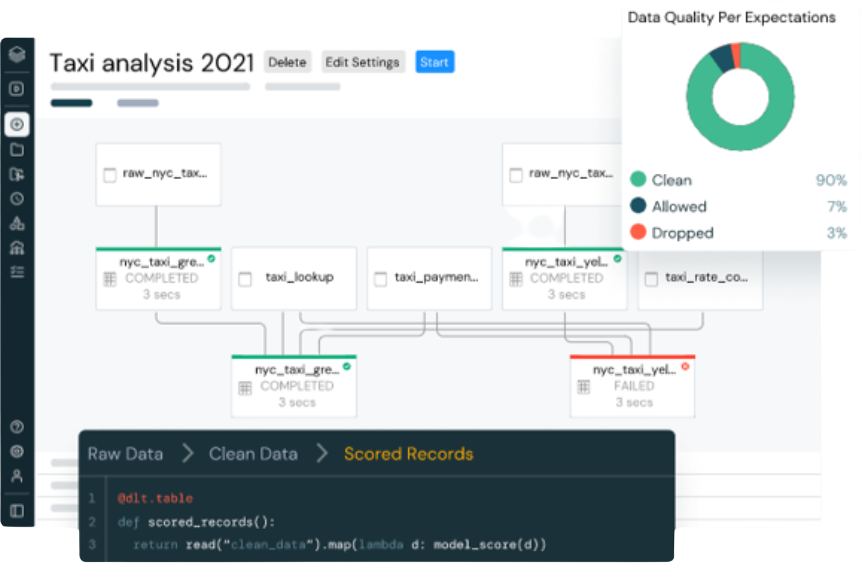Open the Workflows list icon in sidebar
Screen dimensions: 863x563
17,272
